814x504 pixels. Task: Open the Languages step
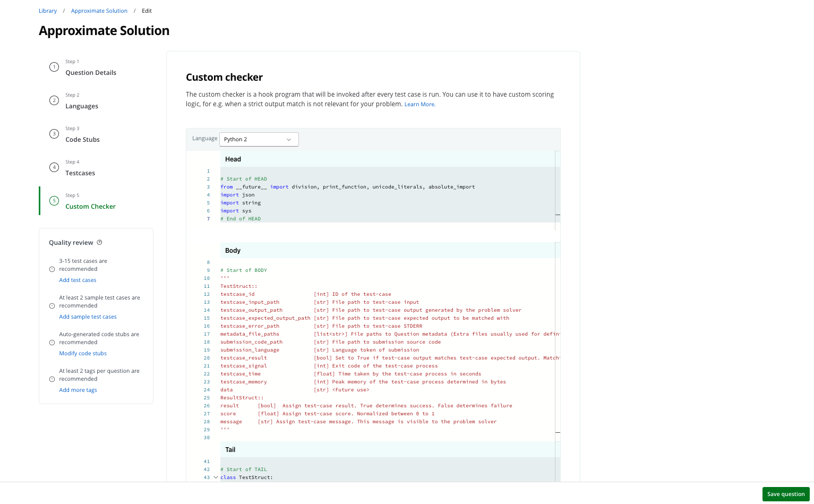[x=82, y=106]
